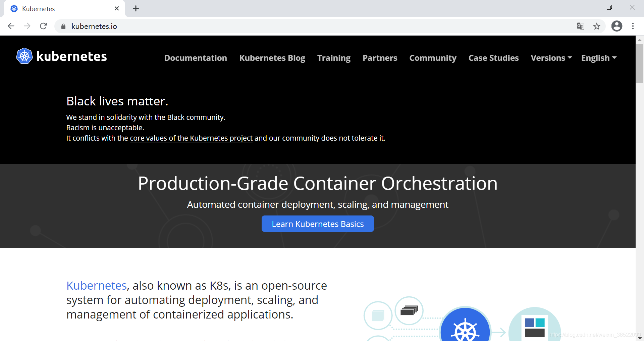Click the Kubernetes wheel logo icon

(24, 56)
